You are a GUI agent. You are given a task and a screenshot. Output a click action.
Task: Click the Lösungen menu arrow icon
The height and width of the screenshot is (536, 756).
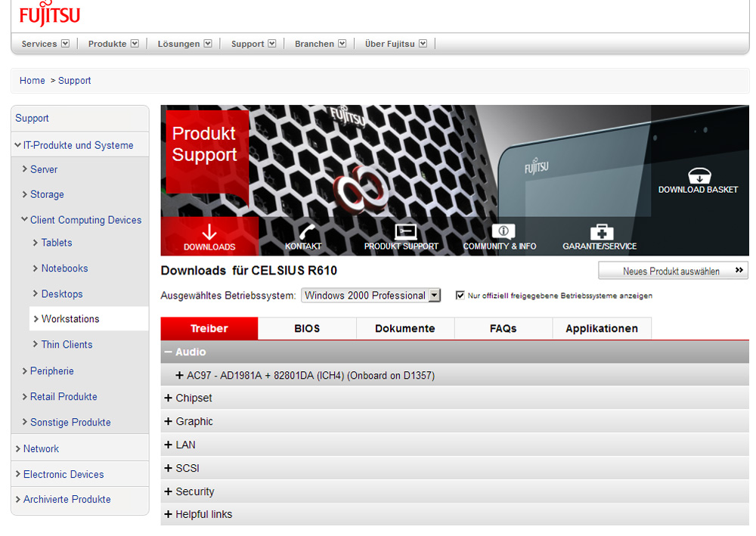(x=208, y=43)
